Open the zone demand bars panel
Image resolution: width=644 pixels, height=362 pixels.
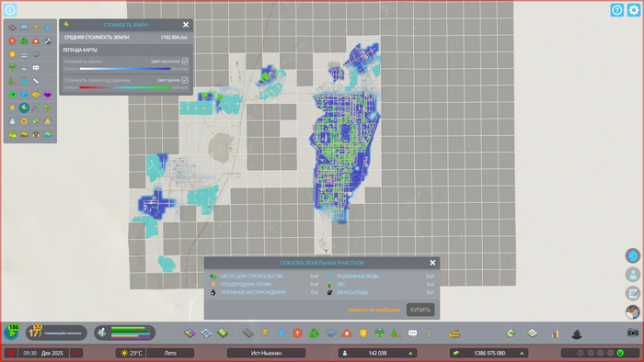[x=125, y=333]
